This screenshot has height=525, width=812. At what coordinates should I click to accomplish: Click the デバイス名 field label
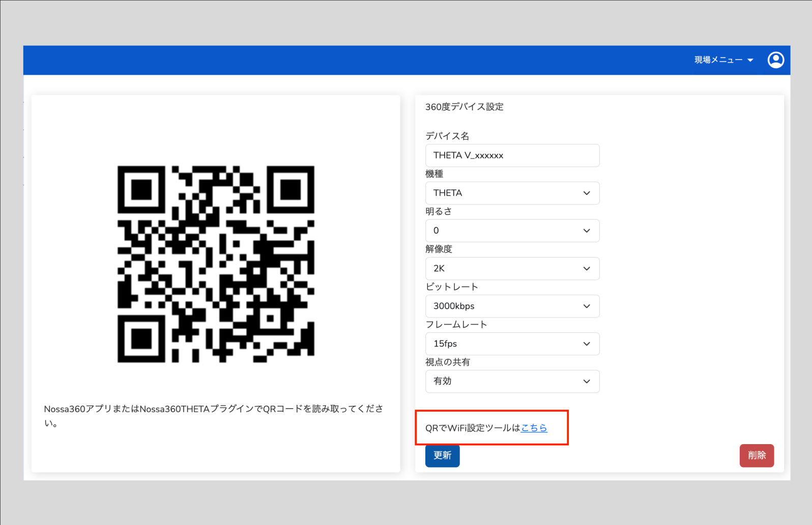coord(447,136)
